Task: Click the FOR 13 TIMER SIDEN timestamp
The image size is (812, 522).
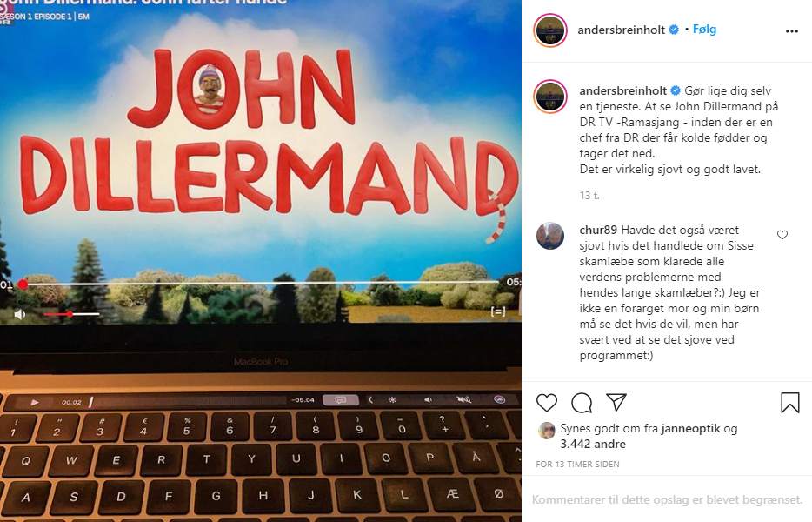Action: [x=577, y=465]
